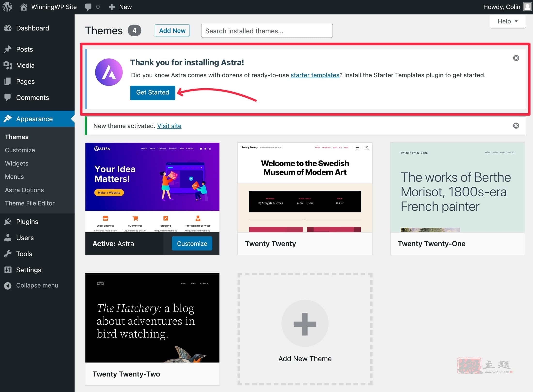Viewport: 533px width, 392px height.
Task: Select the Twenty Twenty-One theme thumbnail
Action: 458,187
